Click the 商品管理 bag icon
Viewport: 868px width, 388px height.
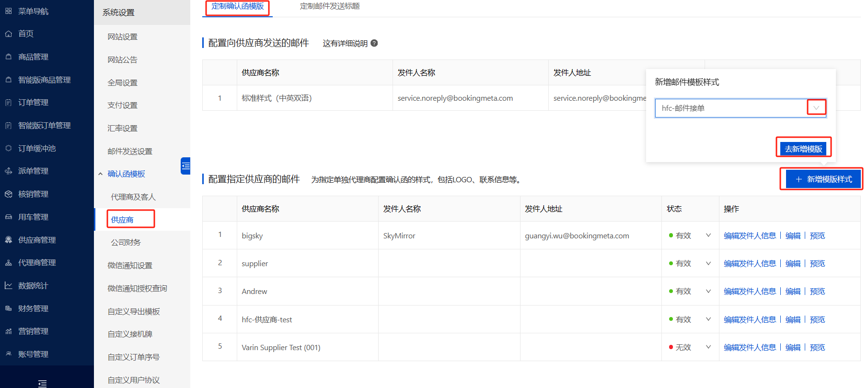point(8,57)
